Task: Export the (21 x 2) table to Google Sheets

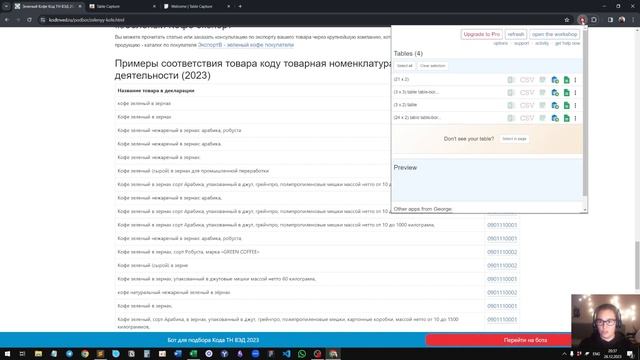Action: click(x=567, y=80)
